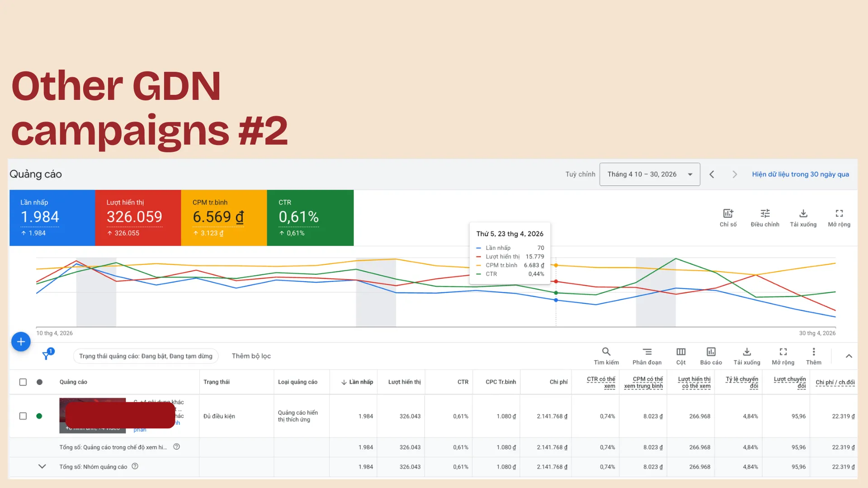The width and height of the screenshot is (868, 488).
Task: Toggle the select-all checkbox in table header
Action: [x=23, y=382]
